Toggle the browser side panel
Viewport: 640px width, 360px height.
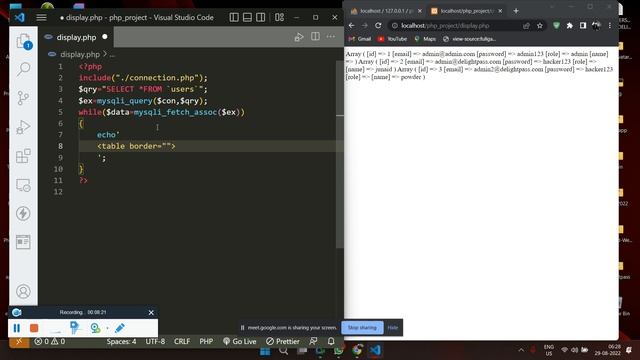583,26
